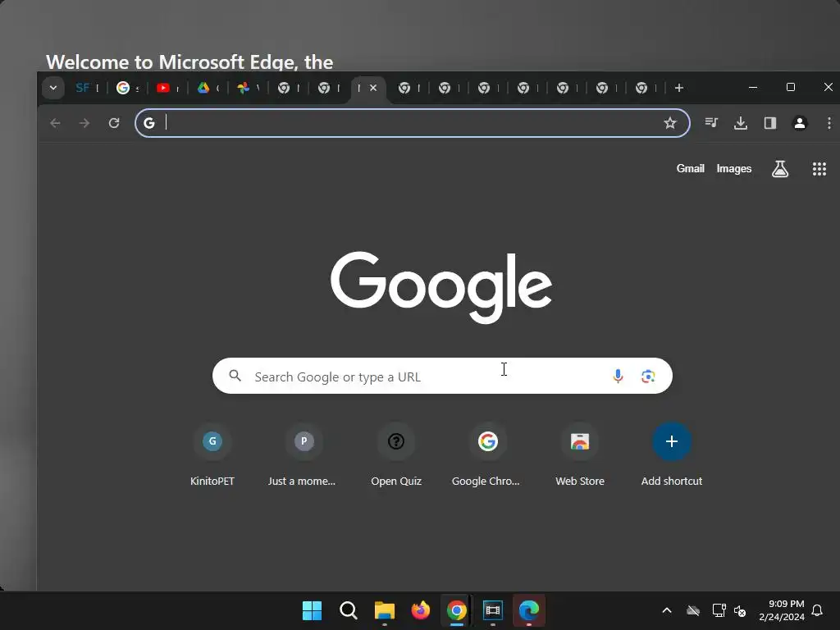Start voice search with microphone
This screenshot has width=840, height=630.
coord(618,376)
